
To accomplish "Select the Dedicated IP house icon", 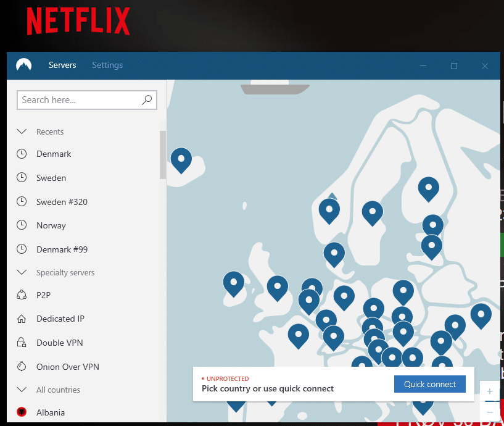I will (x=22, y=319).
